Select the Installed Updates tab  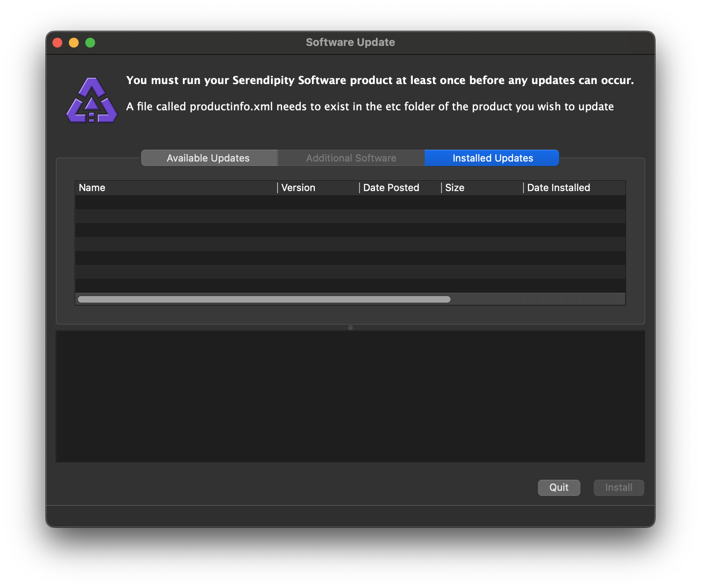492,158
